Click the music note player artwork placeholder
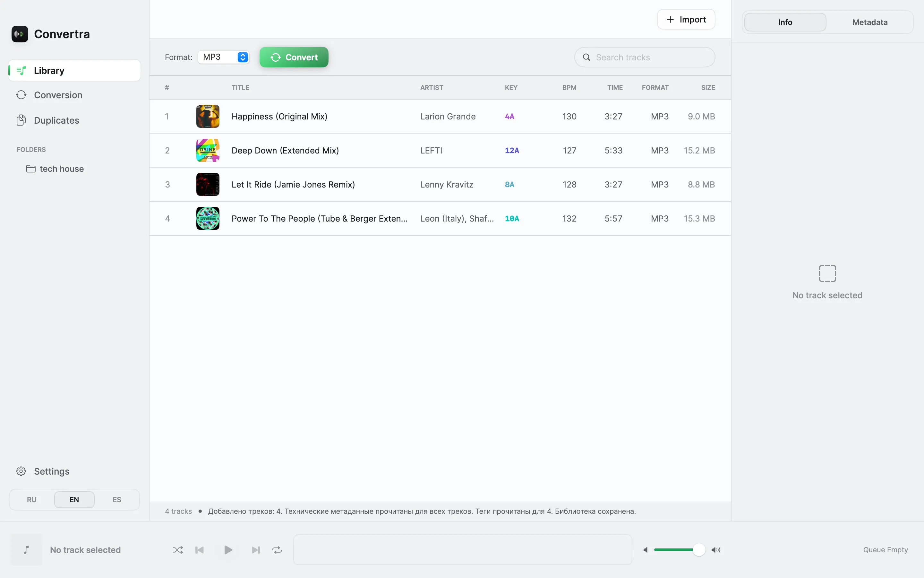The image size is (924, 578). click(26, 550)
